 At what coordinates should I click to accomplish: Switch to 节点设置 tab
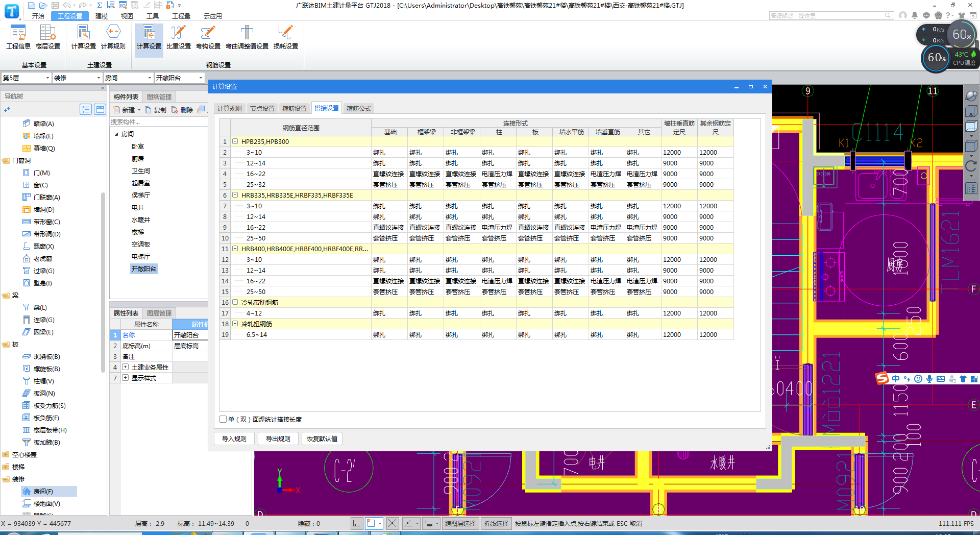pyautogui.click(x=262, y=108)
